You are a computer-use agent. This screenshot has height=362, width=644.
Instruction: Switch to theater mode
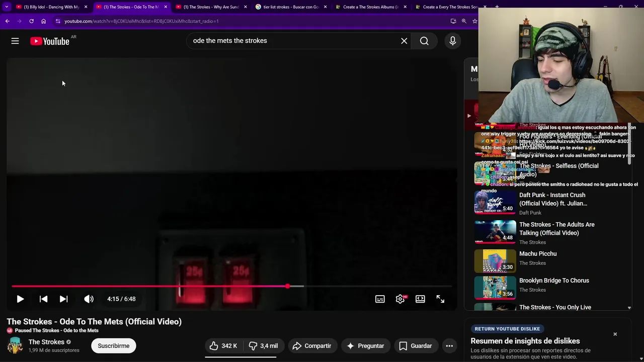click(420, 299)
